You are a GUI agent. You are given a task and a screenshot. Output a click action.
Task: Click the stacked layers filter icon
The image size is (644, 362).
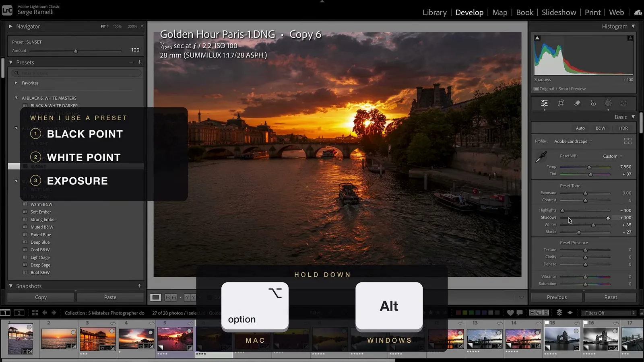pos(559,313)
